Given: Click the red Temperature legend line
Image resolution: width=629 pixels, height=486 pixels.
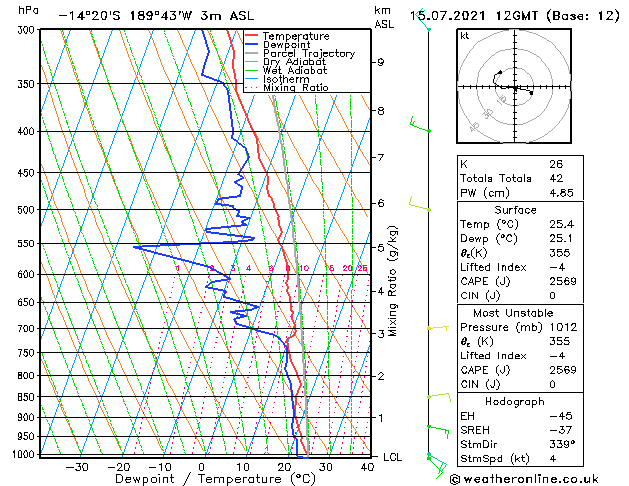Looking at the screenshot, I should [252, 36].
